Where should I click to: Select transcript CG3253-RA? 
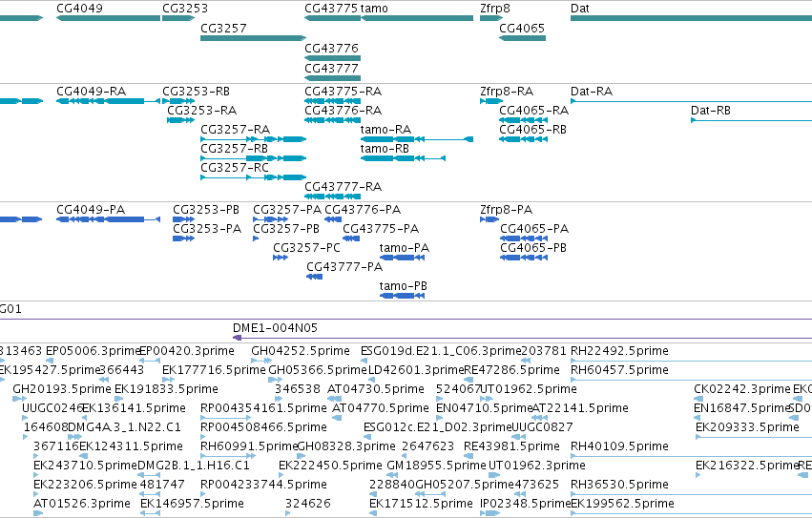point(180,120)
